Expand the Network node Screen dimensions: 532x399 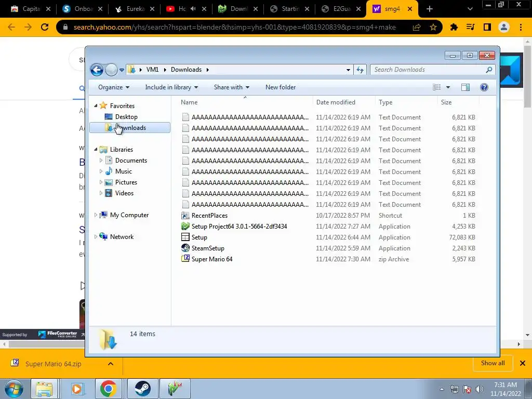click(96, 237)
